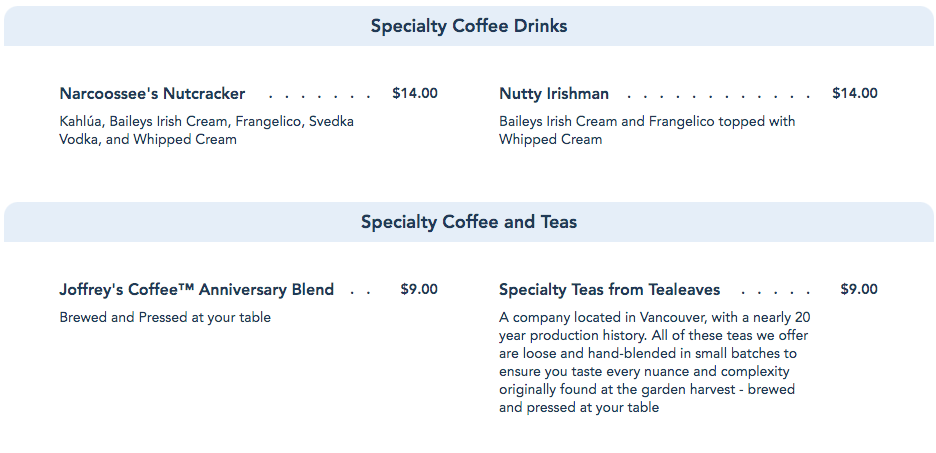
Task: Select the Joffrey's Coffee Anniversary Blend title
Action: pyautogui.click(x=196, y=290)
